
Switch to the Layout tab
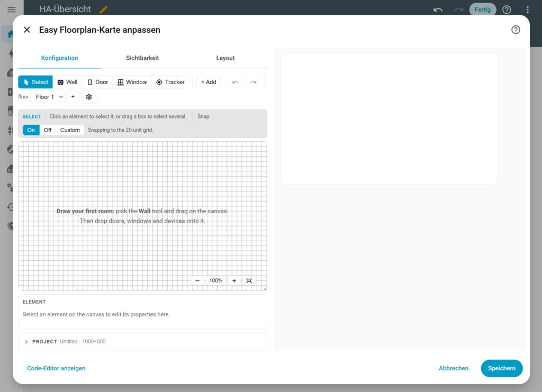(x=225, y=58)
